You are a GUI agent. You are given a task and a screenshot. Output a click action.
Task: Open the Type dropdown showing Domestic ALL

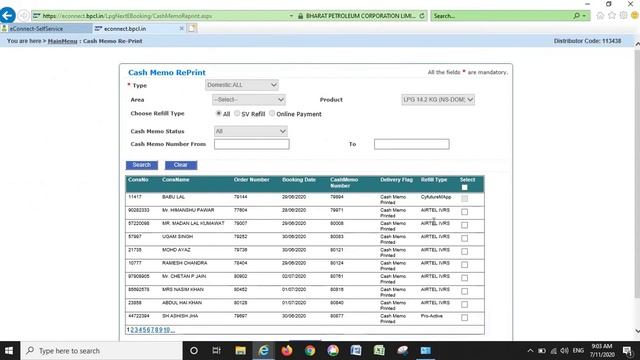point(242,85)
